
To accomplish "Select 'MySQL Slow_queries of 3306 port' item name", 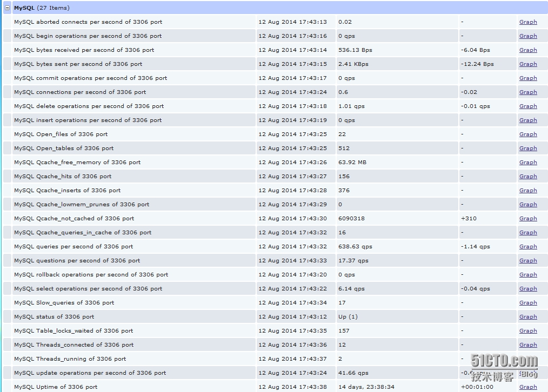I will pos(64,303).
